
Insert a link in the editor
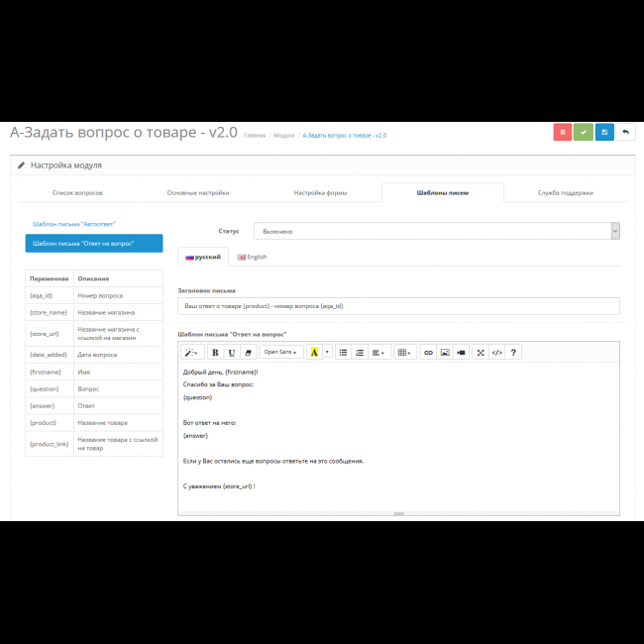click(428, 352)
